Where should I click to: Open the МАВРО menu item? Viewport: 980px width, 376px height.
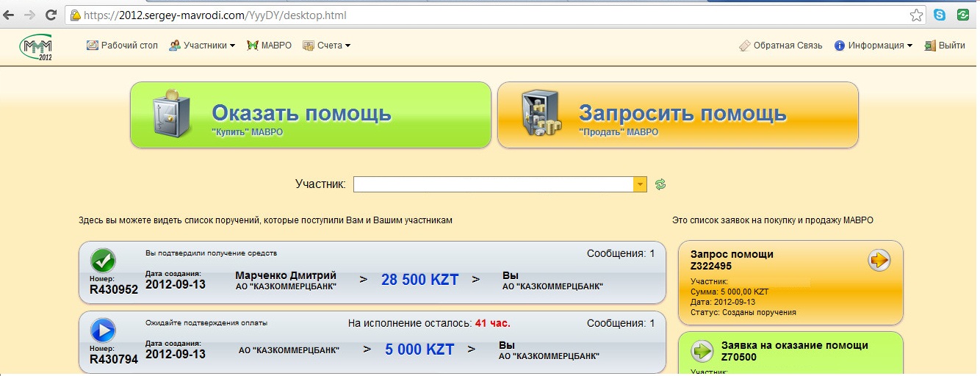270,46
